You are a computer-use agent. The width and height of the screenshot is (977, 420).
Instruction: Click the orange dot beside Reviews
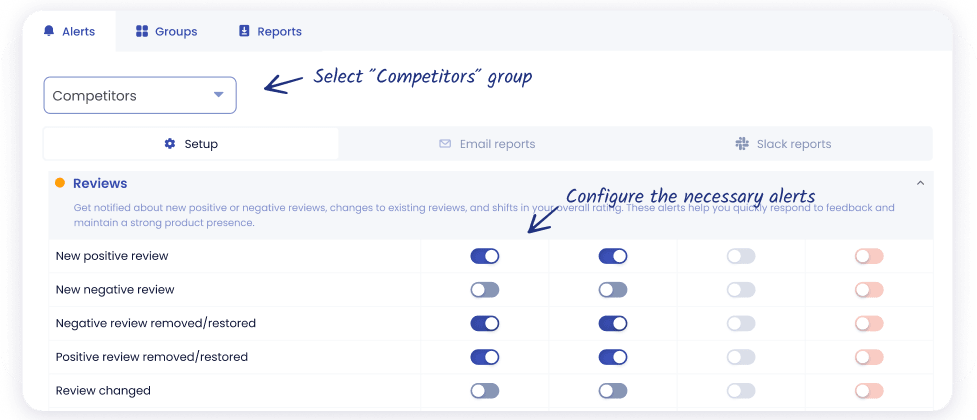tap(60, 183)
